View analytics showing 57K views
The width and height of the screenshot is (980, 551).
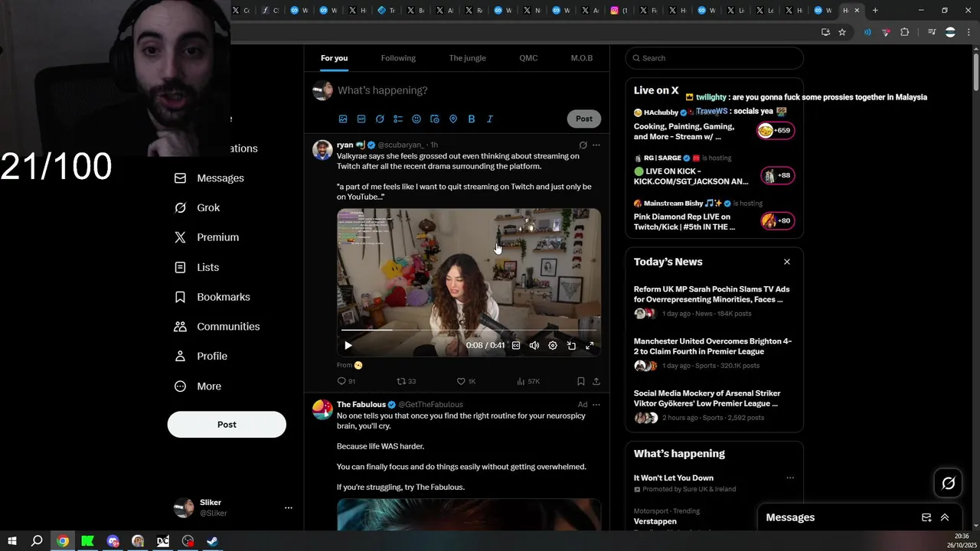528,381
